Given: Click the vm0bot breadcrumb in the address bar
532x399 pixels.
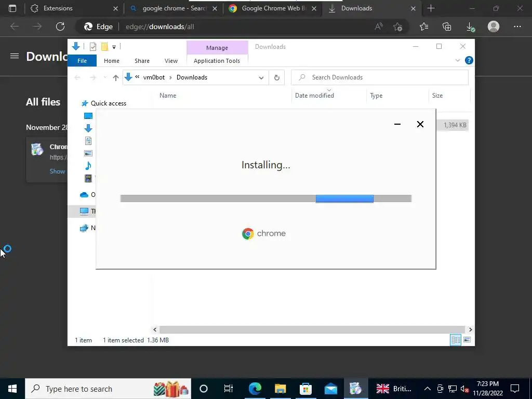Looking at the screenshot, I should 154,77.
